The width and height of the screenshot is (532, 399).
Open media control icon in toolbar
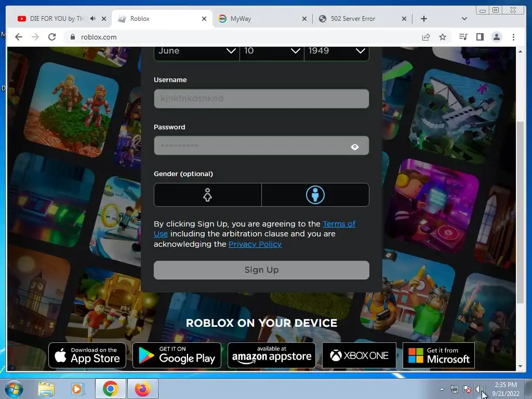pos(463,37)
